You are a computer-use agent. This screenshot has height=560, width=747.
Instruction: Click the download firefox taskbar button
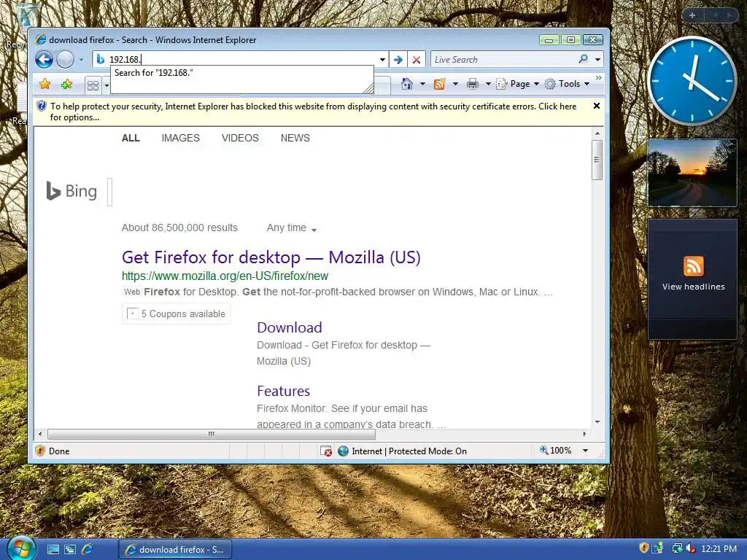point(175,550)
